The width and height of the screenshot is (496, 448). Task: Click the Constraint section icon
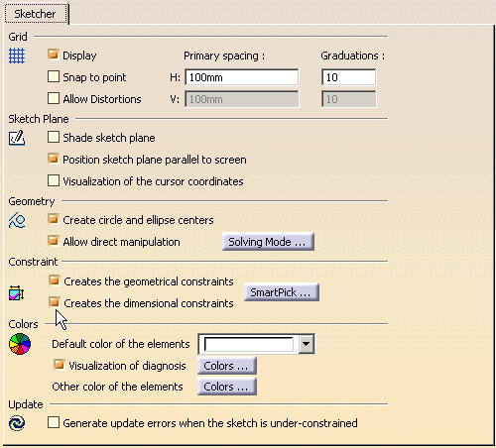(17, 292)
